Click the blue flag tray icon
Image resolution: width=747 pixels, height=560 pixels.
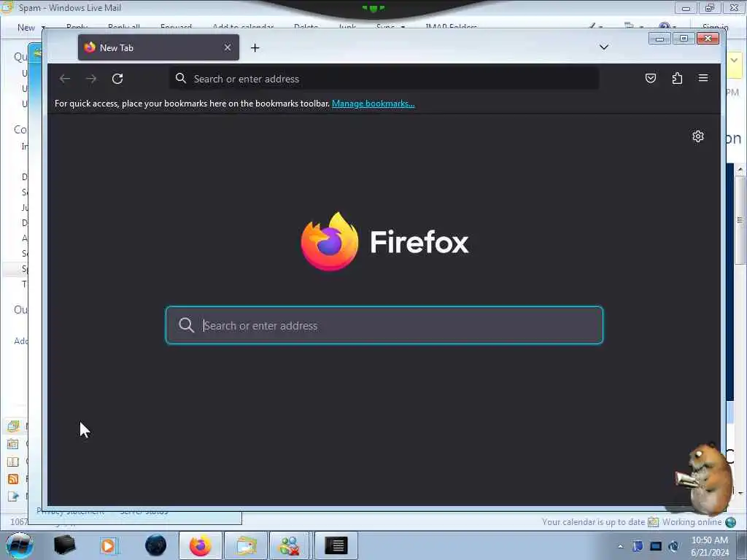(x=638, y=546)
